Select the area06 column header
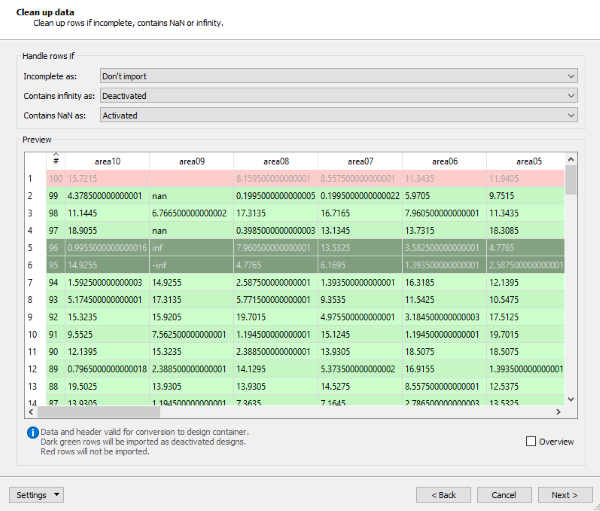The image size is (600, 511). coord(445,161)
